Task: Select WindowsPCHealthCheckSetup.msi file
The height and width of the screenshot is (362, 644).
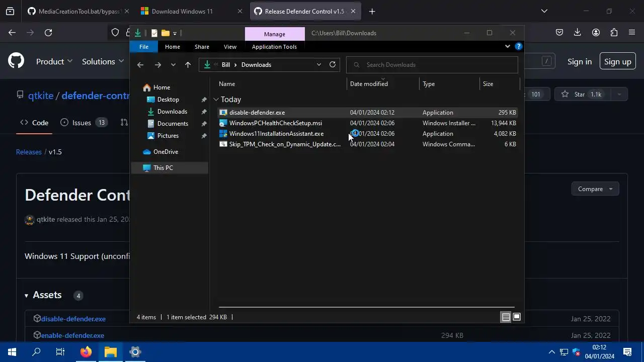Action: (x=368, y=123)
